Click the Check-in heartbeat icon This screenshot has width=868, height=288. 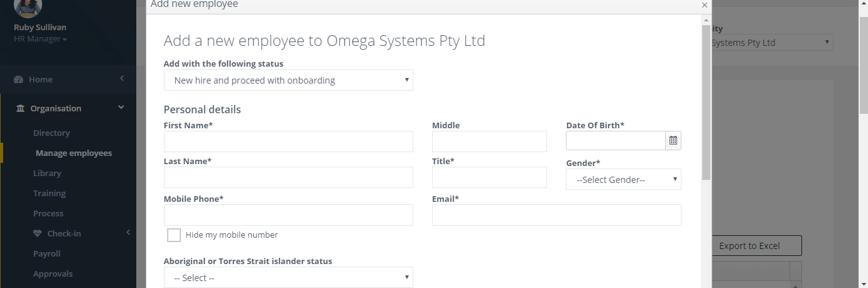tap(36, 234)
